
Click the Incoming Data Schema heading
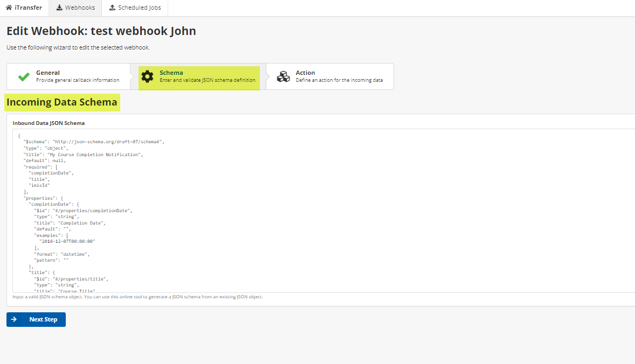(x=61, y=102)
